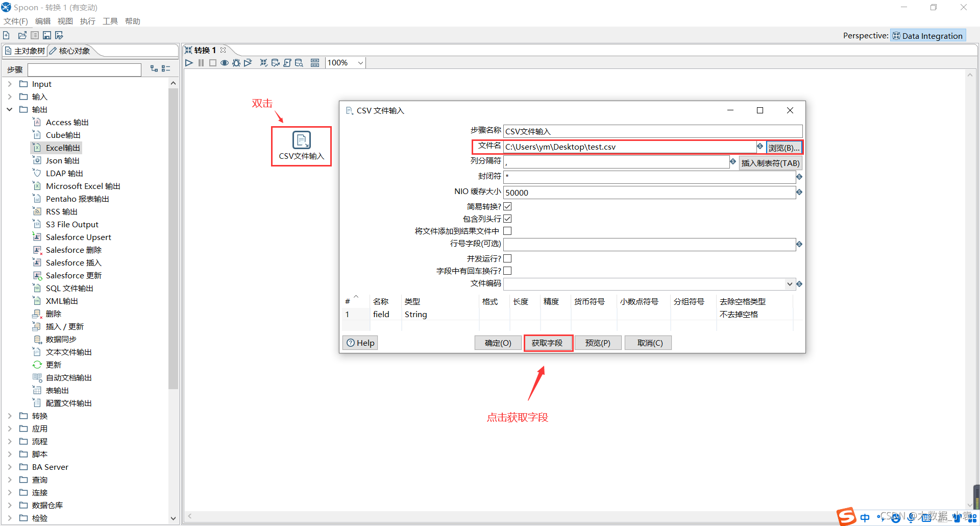This screenshot has width=980, height=526.
Task: Open the 执行 menu
Action: point(88,21)
